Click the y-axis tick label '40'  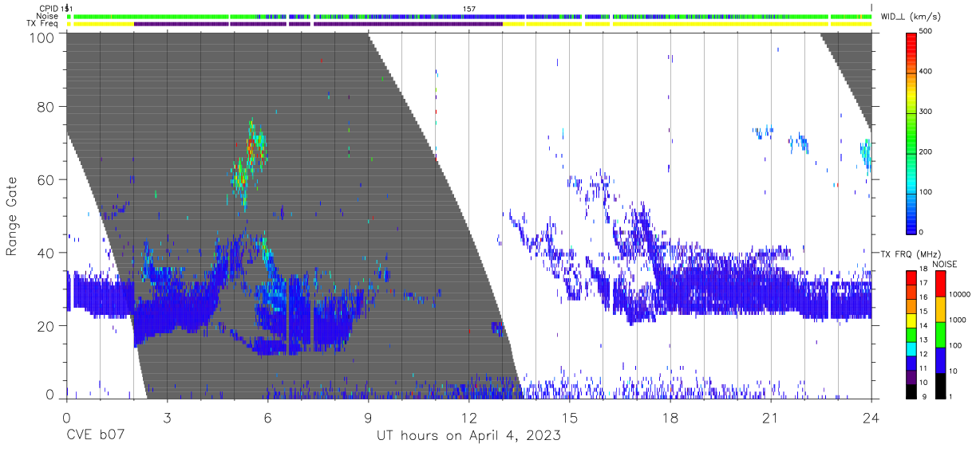click(x=46, y=253)
